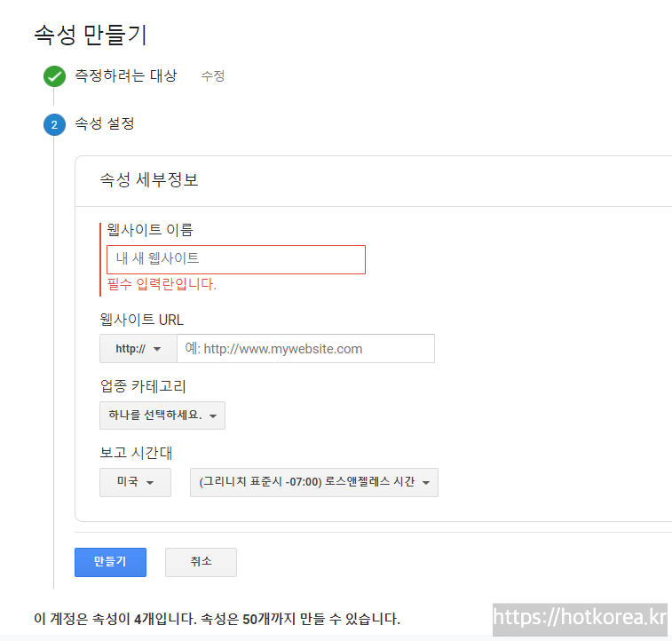The height and width of the screenshot is (641, 672).
Task: Open the 미국 country dropdown
Action: point(136,482)
